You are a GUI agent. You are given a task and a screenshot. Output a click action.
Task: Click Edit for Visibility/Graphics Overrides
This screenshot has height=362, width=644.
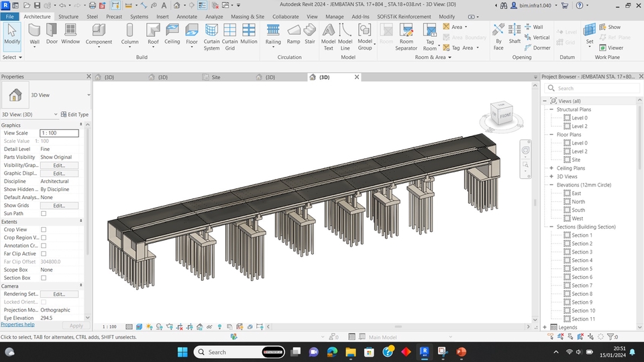point(59,166)
